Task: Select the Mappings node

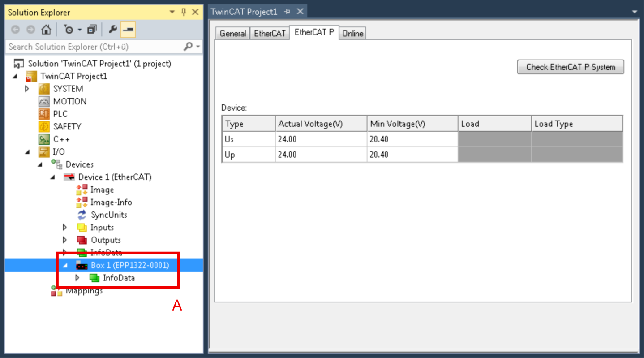Action: pyautogui.click(x=85, y=290)
